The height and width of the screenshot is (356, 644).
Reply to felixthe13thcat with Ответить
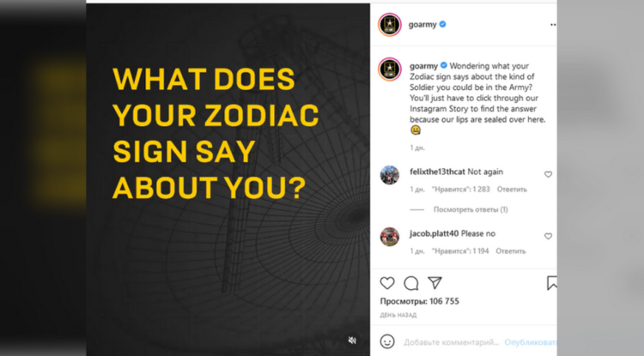coord(512,190)
